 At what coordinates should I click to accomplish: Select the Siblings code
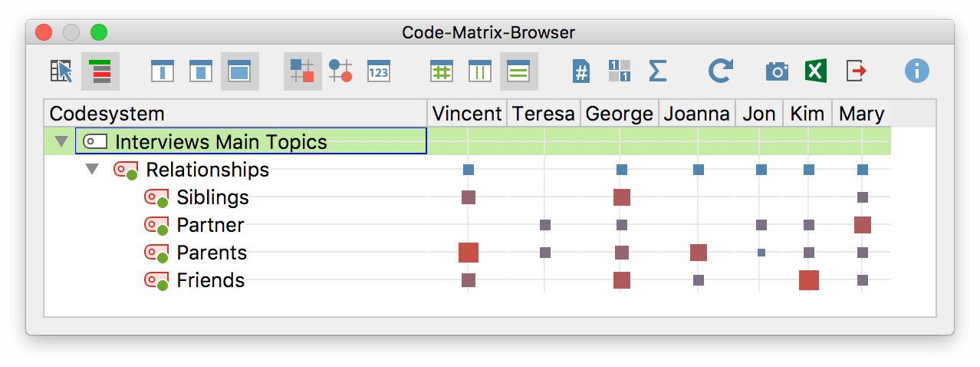click(212, 197)
